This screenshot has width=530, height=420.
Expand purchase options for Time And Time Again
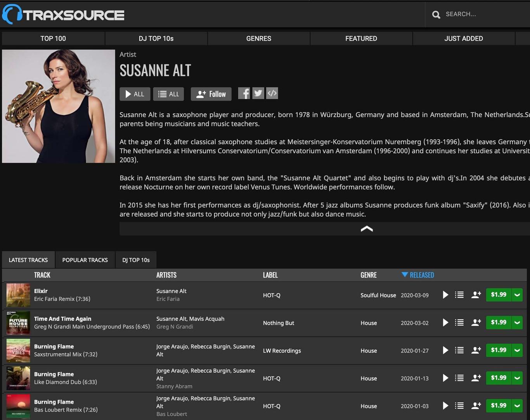coord(517,322)
